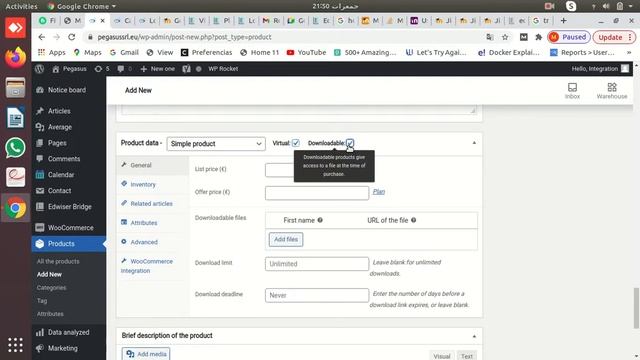Open the Chrome Update menu button
Image resolution: width=640 pixels, height=360 pixels.
pos(614,37)
